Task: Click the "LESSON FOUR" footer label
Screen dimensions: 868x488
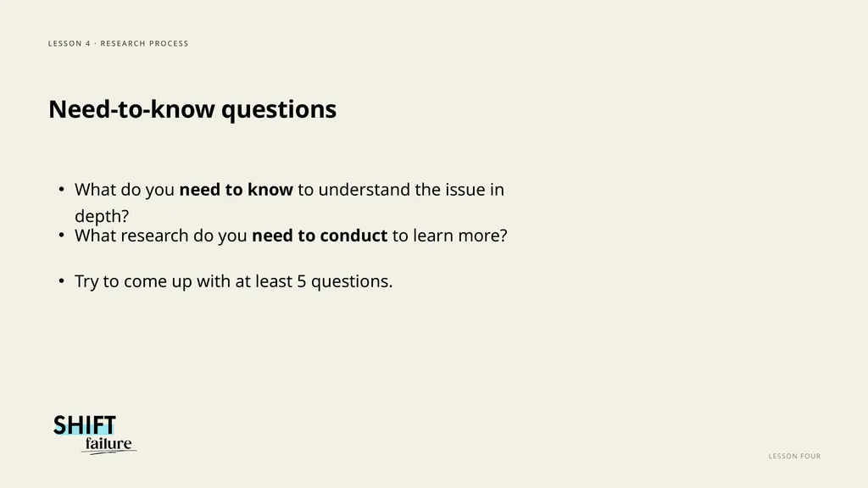Action: point(794,456)
